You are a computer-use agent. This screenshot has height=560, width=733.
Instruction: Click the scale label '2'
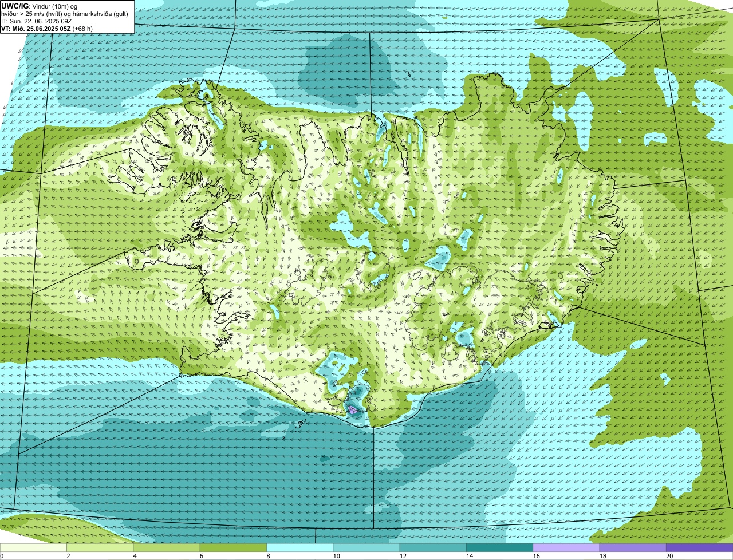click(x=68, y=556)
